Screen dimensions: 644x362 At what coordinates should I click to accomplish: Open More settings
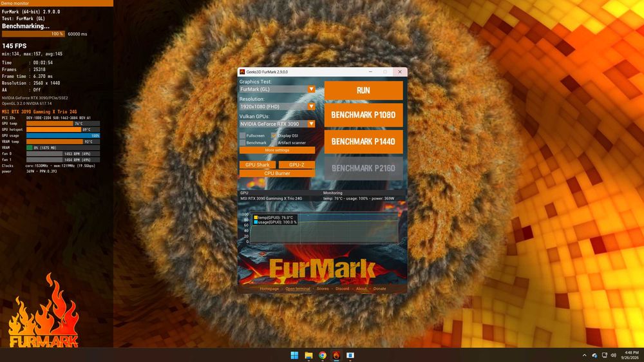click(277, 150)
